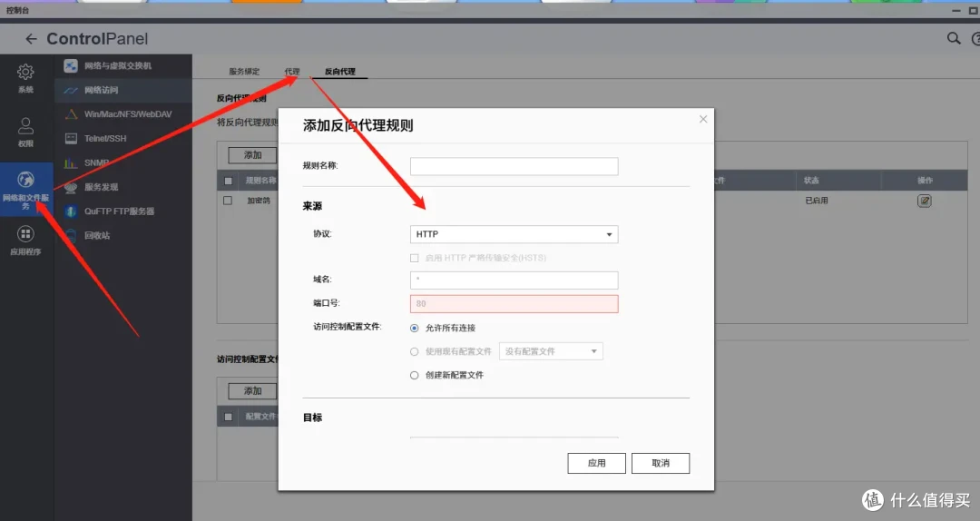Click 添加 button under access control profiles

pyautogui.click(x=252, y=391)
